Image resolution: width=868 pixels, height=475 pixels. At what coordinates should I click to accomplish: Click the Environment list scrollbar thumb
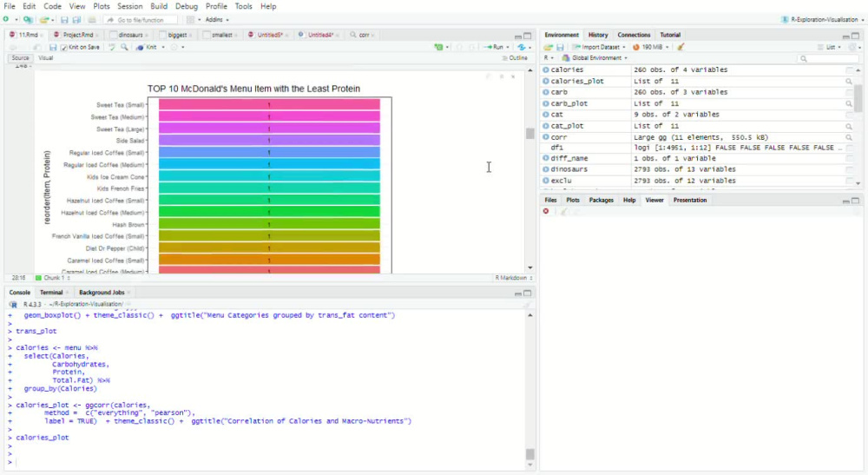(858, 98)
